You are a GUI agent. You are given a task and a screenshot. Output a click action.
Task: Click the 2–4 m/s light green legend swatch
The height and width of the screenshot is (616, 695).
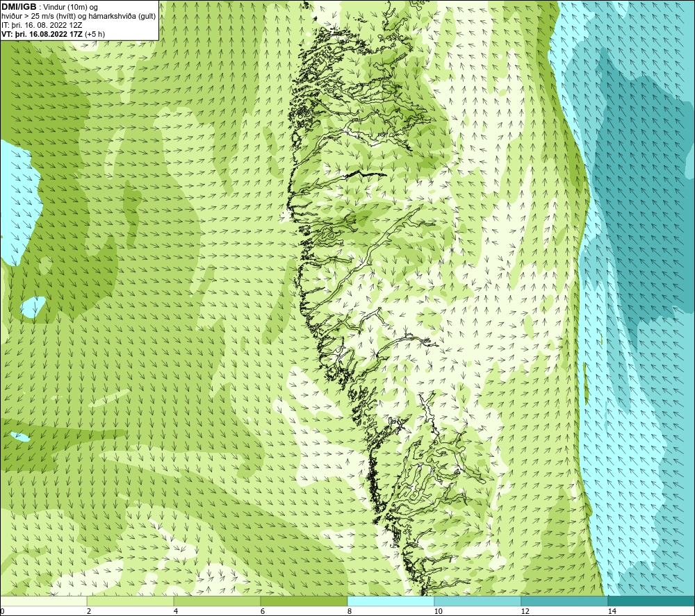coord(131,601)
